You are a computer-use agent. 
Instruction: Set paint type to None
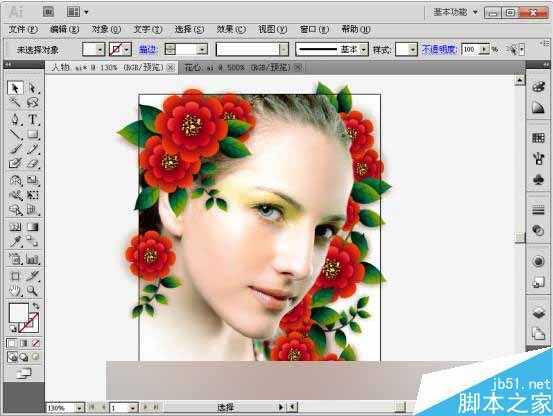(x=36, y=343)
